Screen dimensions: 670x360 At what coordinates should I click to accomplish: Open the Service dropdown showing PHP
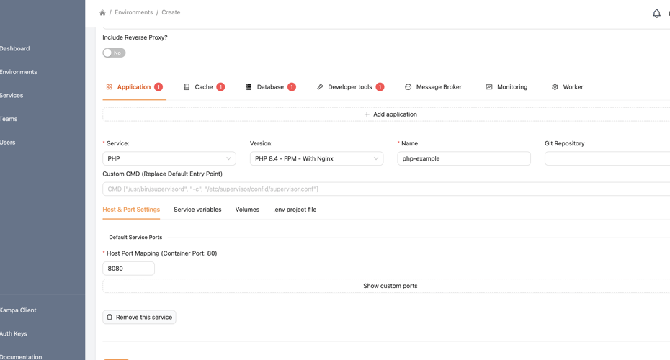pos(169,158)
